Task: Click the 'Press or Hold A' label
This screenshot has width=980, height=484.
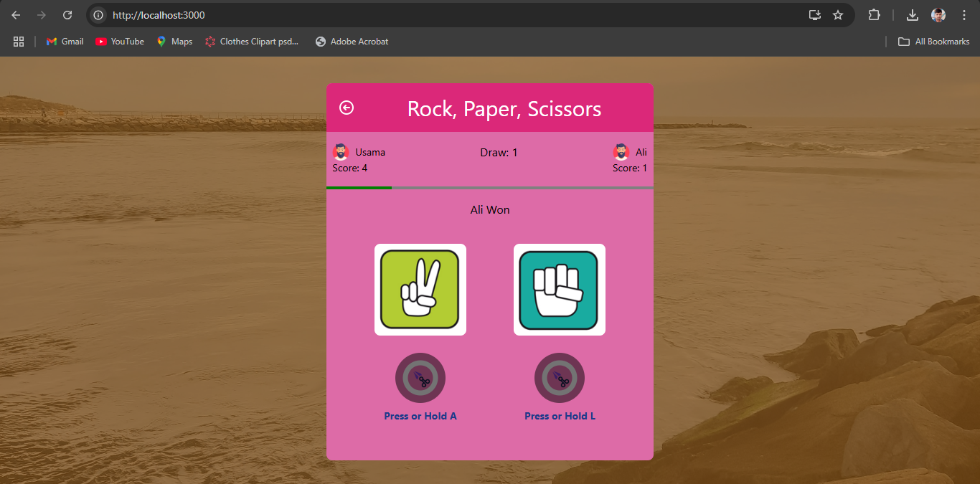Action: [420, 416]
